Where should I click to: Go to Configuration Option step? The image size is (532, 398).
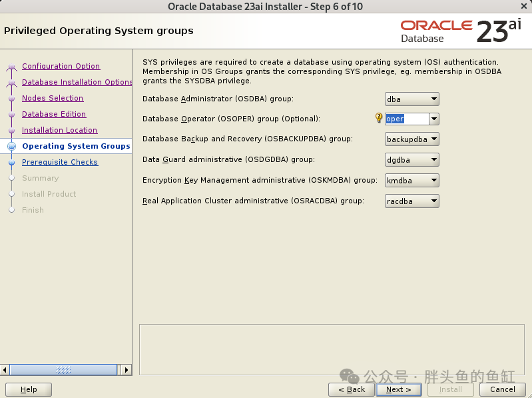pyautogui.click(x=61, y=66)
